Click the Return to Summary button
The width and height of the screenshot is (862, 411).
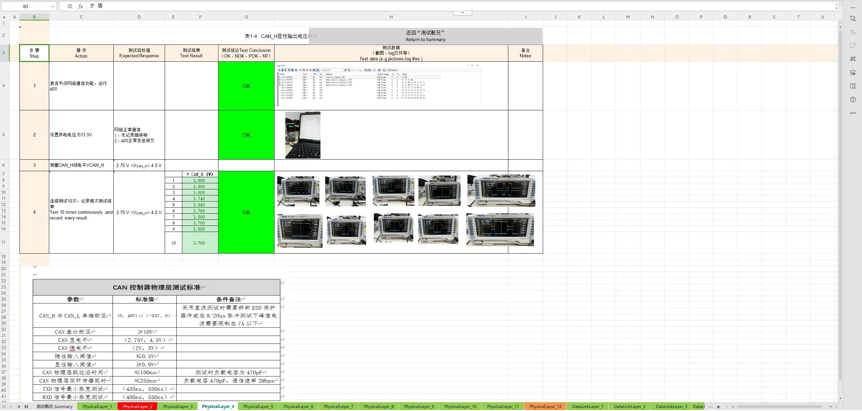coord(426,36)
